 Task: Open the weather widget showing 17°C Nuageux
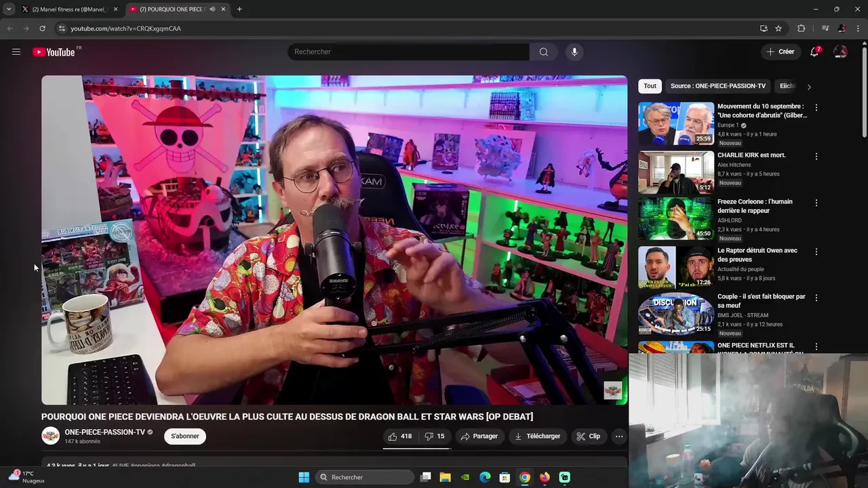(27, 477)
